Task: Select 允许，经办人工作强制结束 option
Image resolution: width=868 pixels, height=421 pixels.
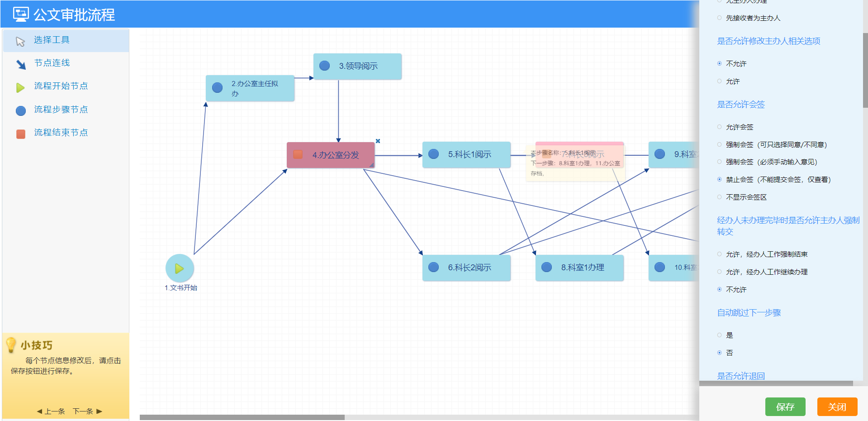Action: click(x=719, y=254)
